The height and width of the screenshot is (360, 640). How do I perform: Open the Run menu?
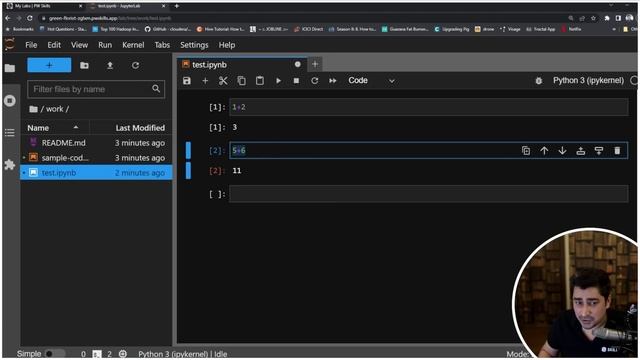[x=105, y=45]
